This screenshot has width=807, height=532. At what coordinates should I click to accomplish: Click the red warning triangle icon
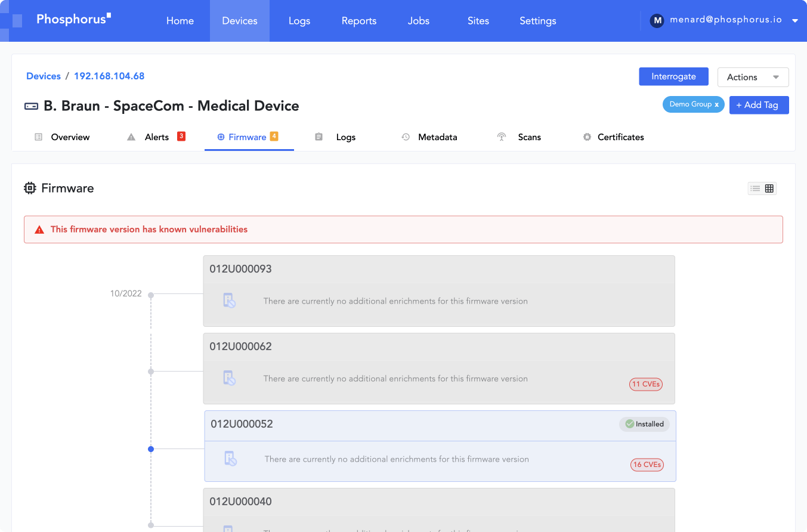pos(39,230)
